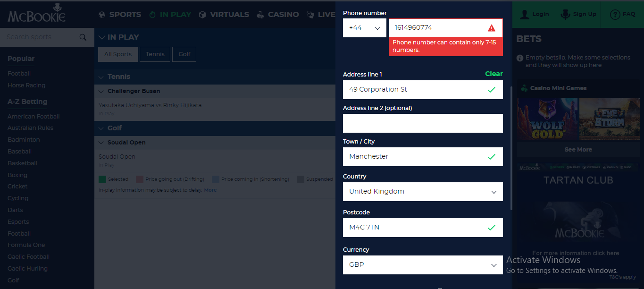
Task: Click the Login user icon
Action: [x=524, y=14]
